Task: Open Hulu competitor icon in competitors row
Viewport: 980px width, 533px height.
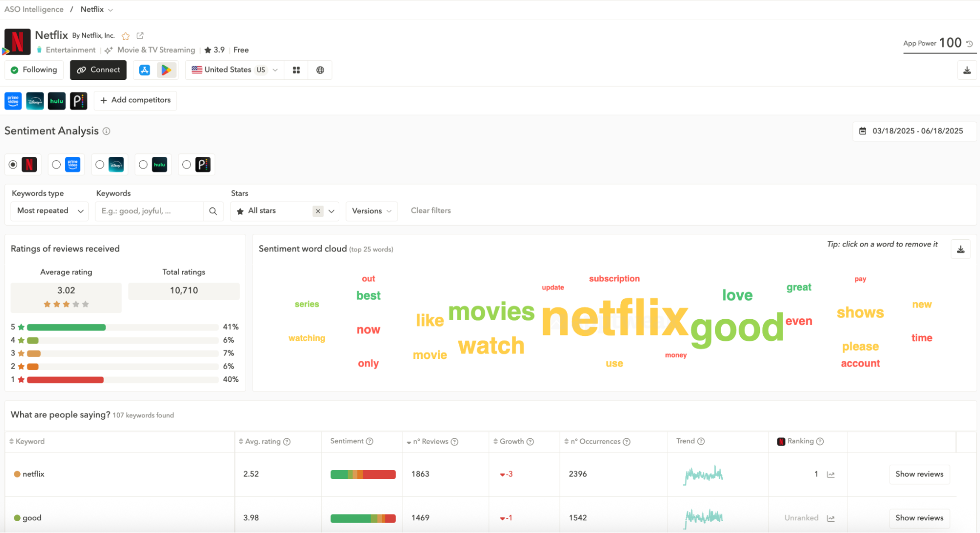Action: pos(56,101)
